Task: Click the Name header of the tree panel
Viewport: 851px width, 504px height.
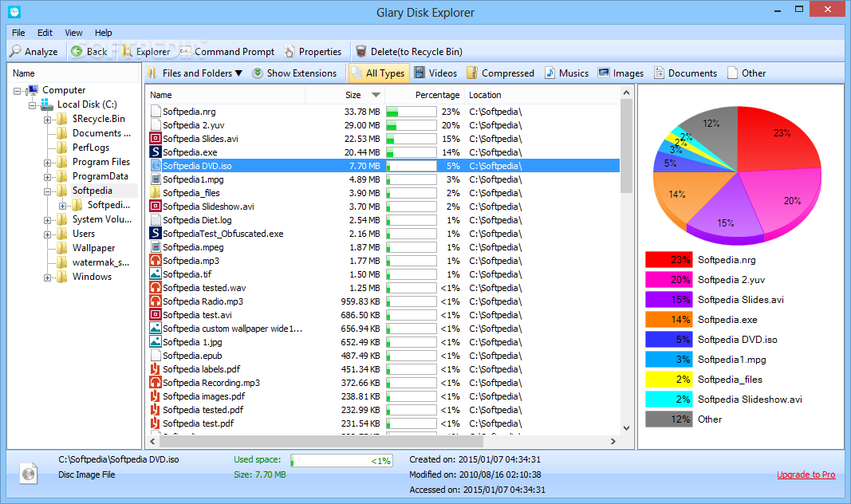Action: pos(73,73)
